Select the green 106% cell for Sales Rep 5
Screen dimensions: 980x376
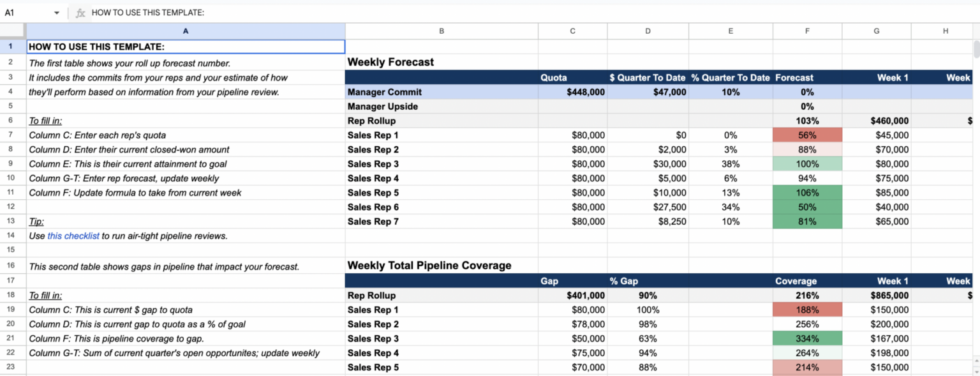(x=807, y=192)
